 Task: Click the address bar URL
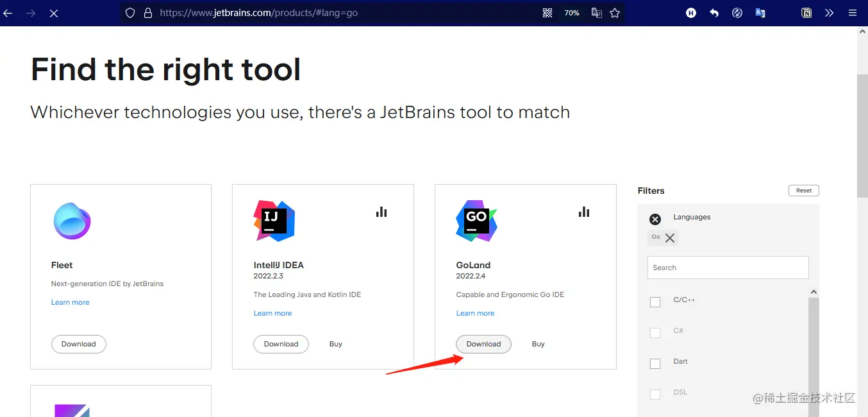pos(259,13)
